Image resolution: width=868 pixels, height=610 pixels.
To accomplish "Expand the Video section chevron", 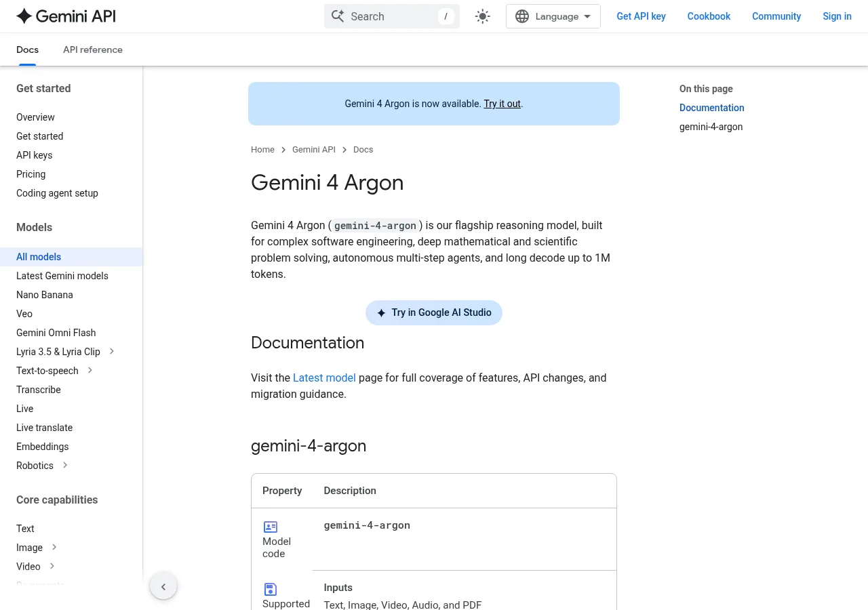I will (x=52, y=566).
